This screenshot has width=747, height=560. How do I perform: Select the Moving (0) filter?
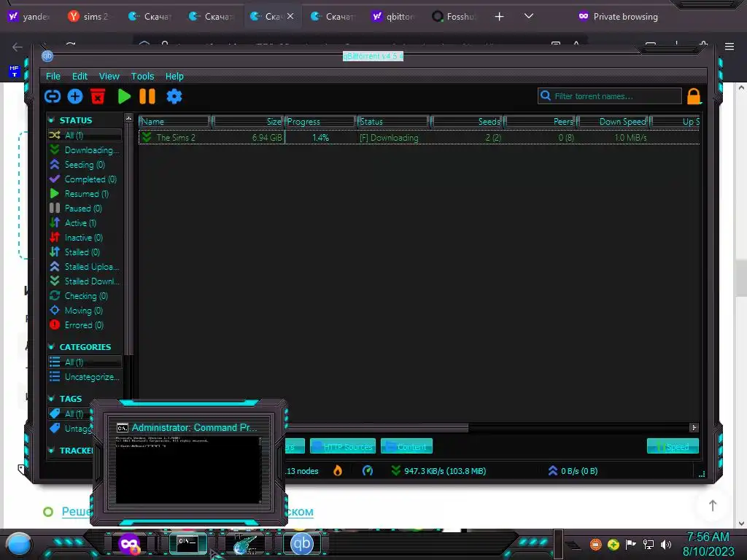pyautogui.click(x=85, y=311)
